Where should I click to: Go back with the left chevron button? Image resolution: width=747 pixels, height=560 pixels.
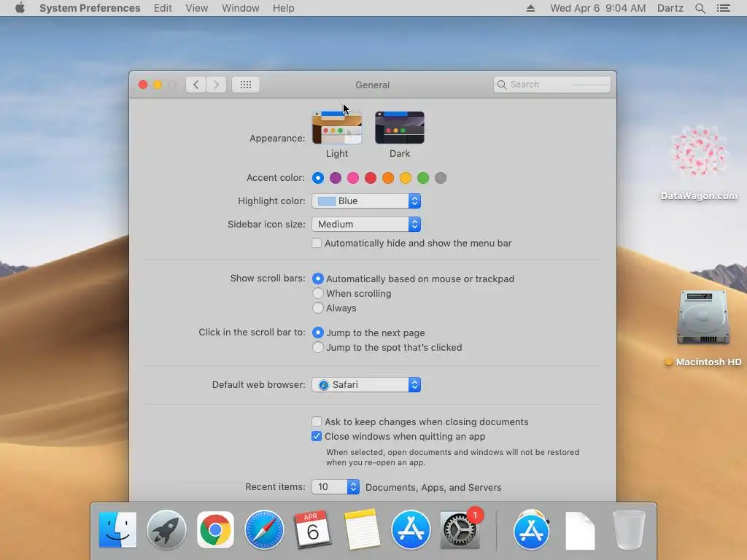[196, 85]
